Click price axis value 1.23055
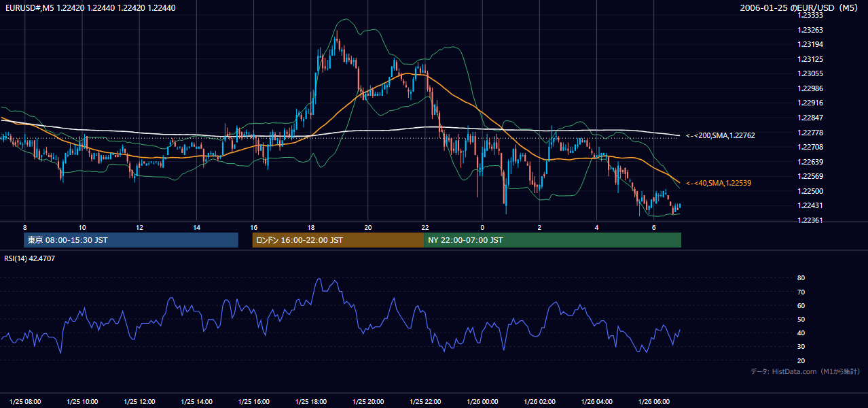This screenshot has width=868, height=408. coord(810,73)
